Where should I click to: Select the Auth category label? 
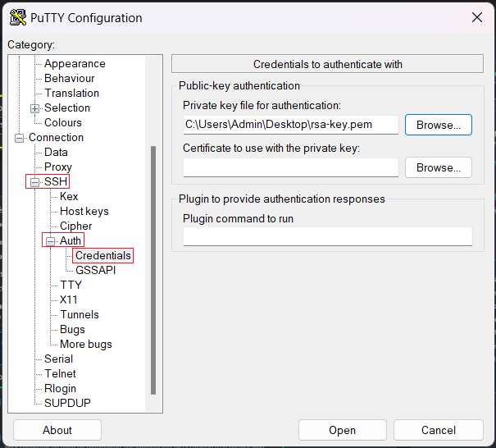click(71, 240)
